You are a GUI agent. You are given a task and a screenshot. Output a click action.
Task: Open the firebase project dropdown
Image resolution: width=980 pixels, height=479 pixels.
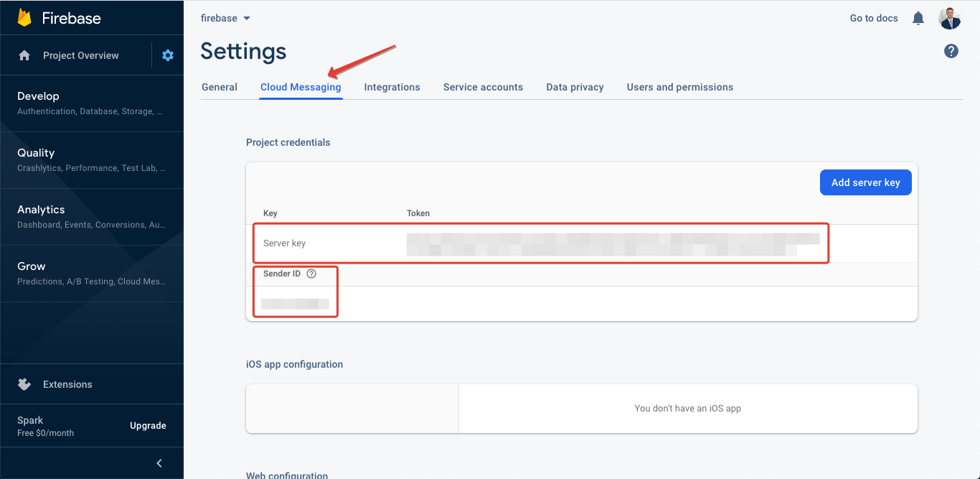coord(225,18)
